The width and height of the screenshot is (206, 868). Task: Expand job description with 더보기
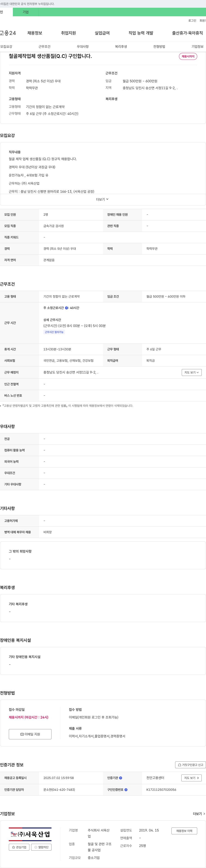[103, 199]
